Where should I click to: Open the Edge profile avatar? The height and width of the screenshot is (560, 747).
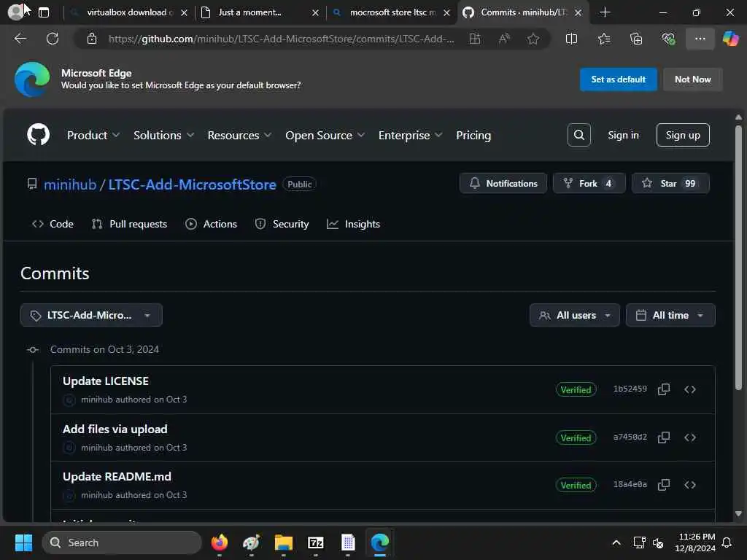(16, 12)
